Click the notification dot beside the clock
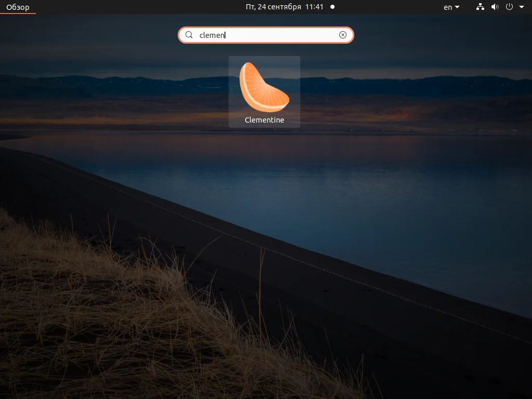The height and width of the screenshot is (399, 532). (x=332, y=7)
